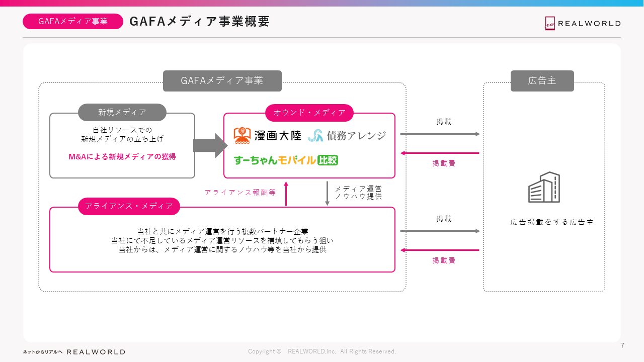This screenshot has height=362, width=644.
Task: Select the line 当社と共にメディア運営を行う複数パートナー企業
Action: tap(222, 231)
